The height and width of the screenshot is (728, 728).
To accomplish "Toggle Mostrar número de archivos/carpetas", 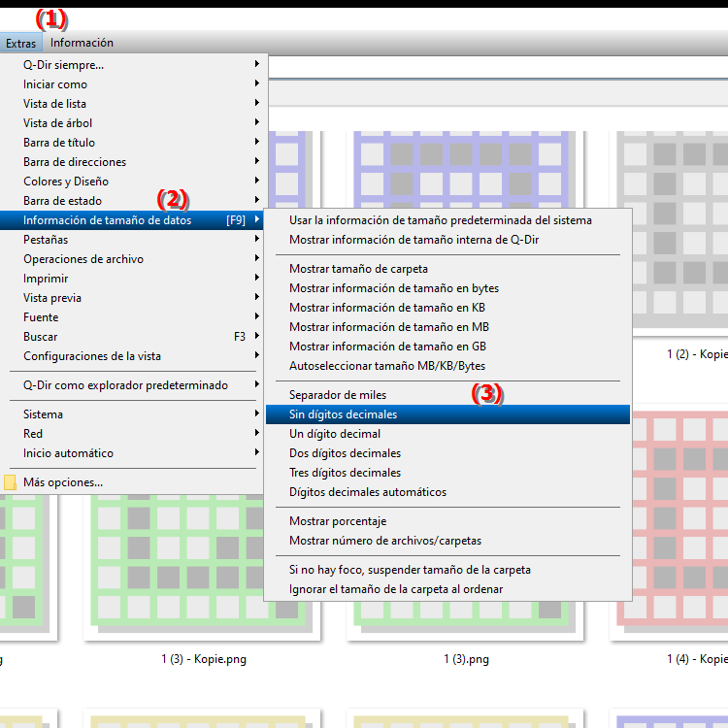I will pyautogui.click(x=447, y=541).
